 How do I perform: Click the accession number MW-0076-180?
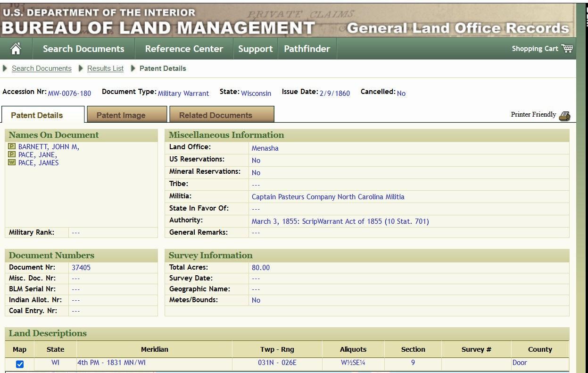pos(69,93)
